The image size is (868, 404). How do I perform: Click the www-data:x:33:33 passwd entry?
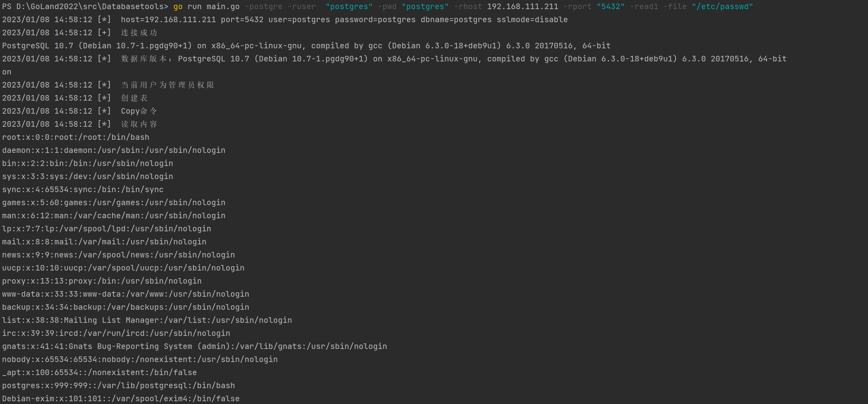pyautogui.click(x=126, y=294)
